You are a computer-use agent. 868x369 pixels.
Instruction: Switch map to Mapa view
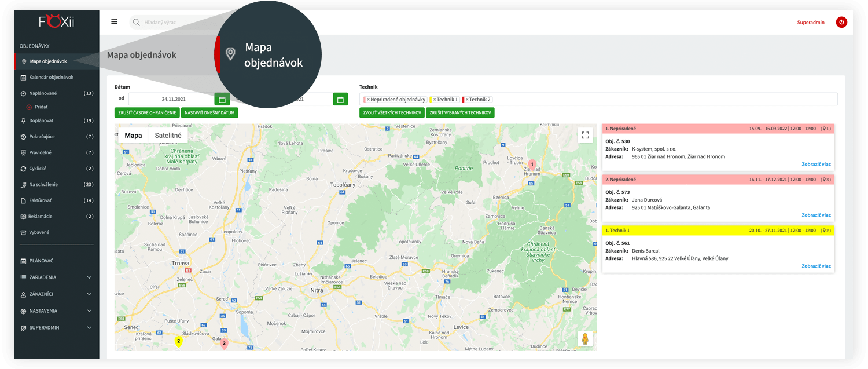(x=133, y=136)
